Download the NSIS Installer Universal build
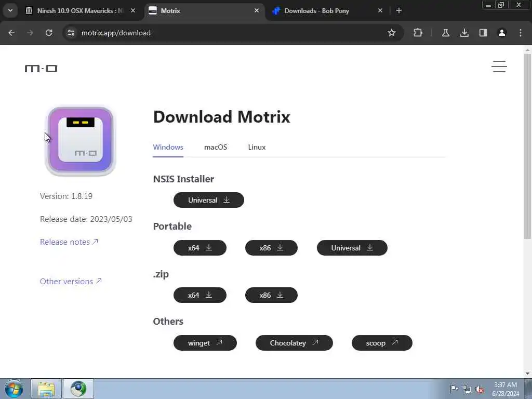 coord(209,200)
